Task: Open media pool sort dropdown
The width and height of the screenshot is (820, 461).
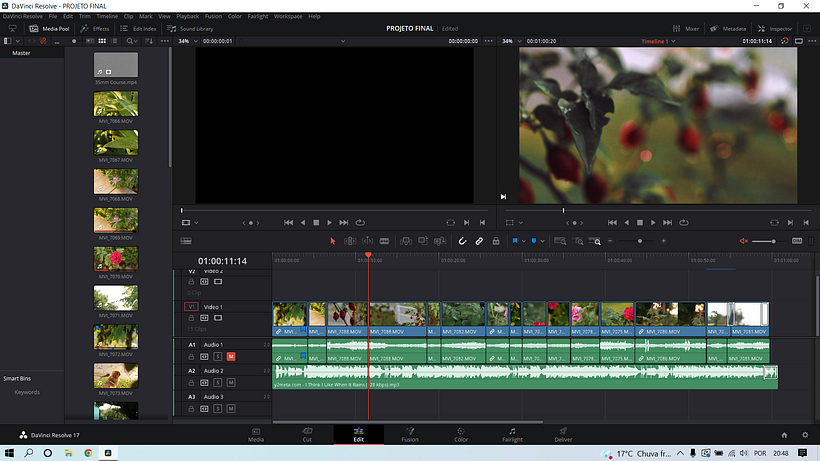Action: point(149,41)
